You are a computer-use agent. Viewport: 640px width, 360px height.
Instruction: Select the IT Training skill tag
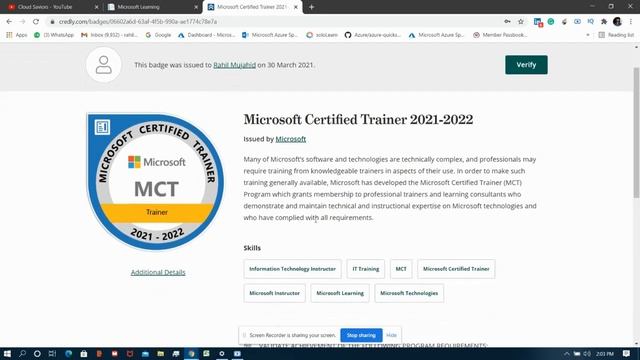point(366,269)
